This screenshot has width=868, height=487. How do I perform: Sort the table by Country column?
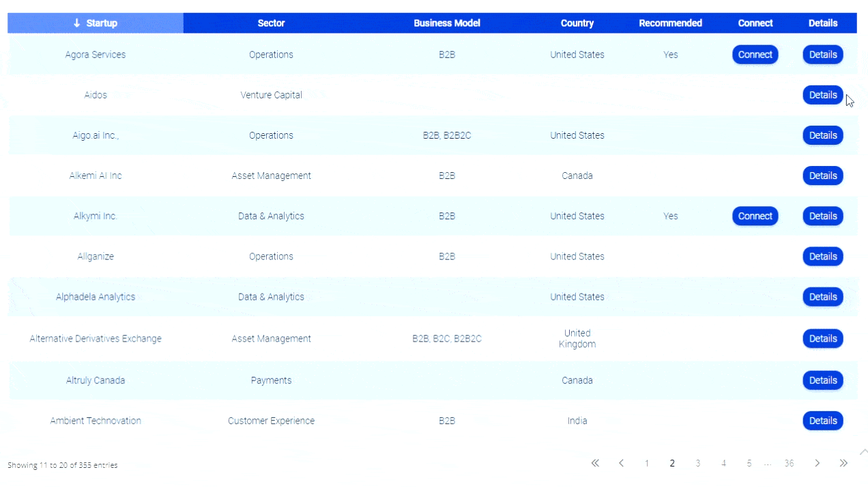(x=577, y=23)
